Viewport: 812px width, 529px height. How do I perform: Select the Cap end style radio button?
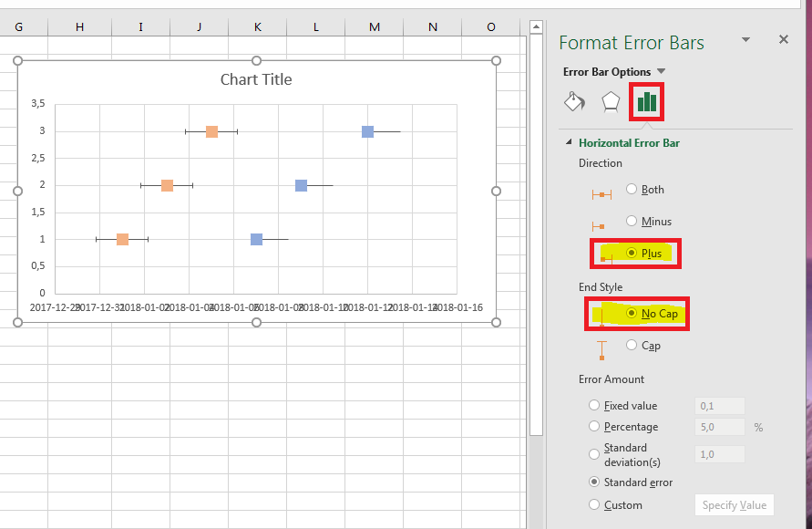coord(632,345)
